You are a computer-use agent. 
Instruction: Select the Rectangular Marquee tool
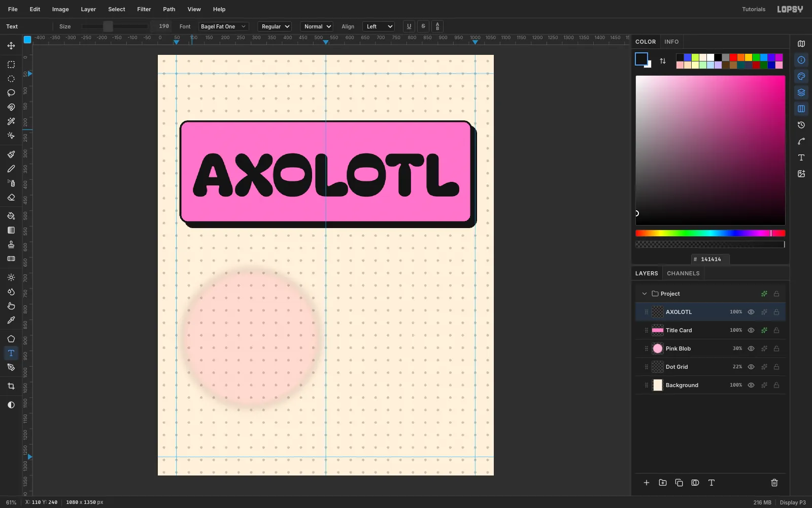tap(11, 65)
